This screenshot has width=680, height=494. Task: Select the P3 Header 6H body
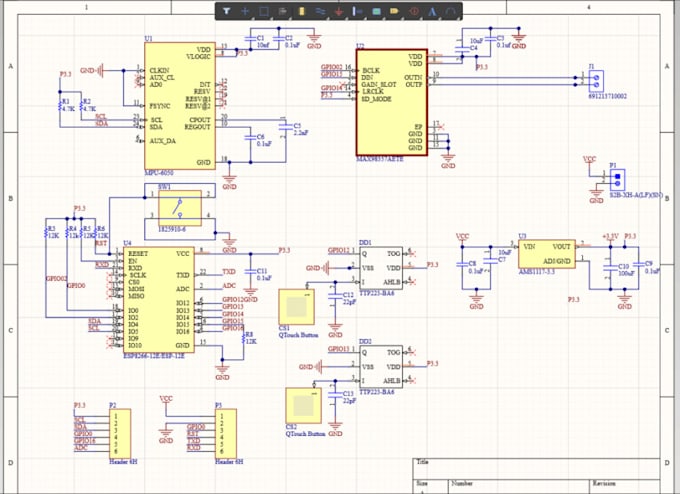(x=226, y=434)
